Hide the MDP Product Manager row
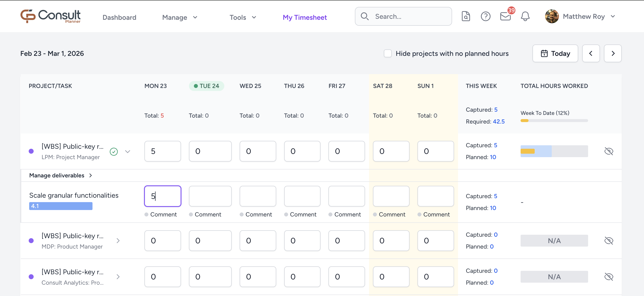 tap(609, 241)
